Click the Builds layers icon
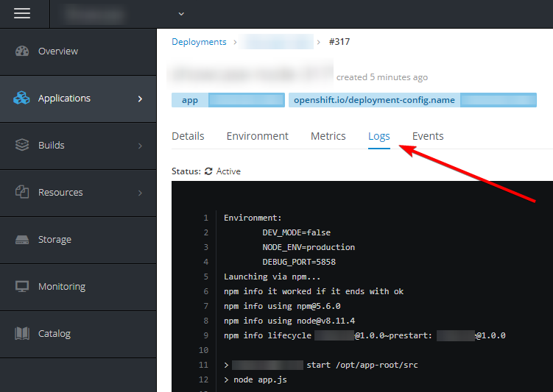 pyautogui.click(x=22, y=145)
